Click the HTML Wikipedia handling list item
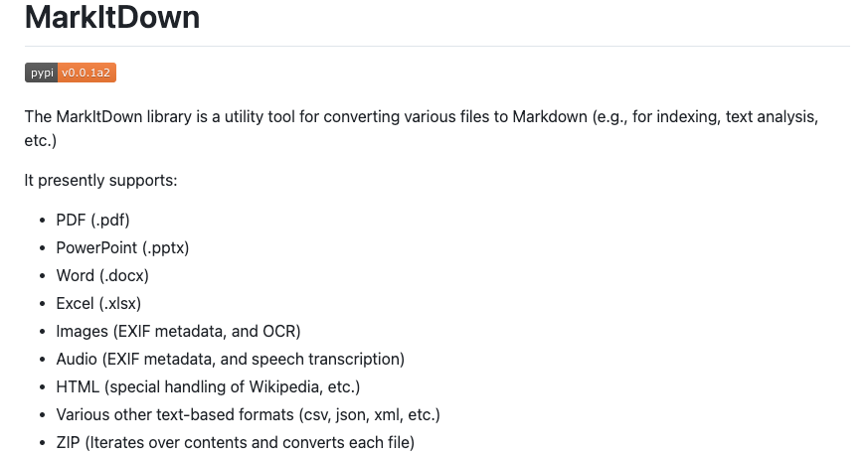This screenshot has width=868, height=455. [x=208, y=387]
